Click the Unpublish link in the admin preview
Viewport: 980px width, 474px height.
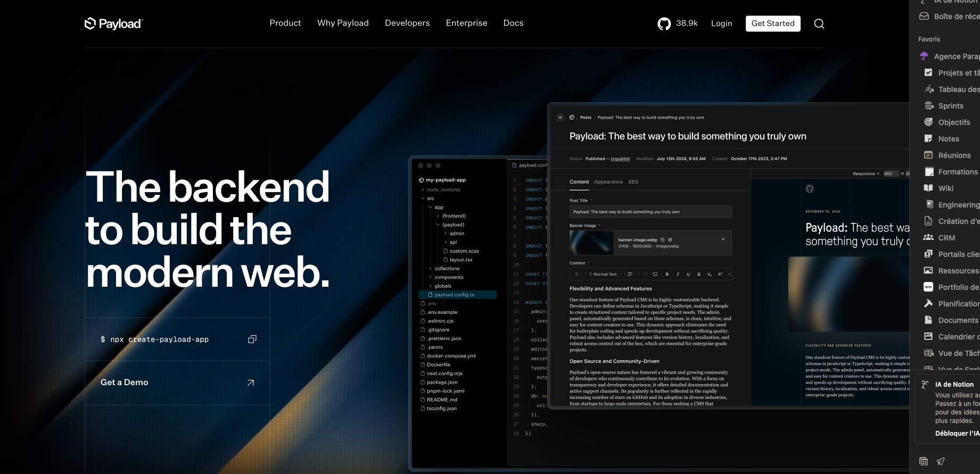[620, 159]
